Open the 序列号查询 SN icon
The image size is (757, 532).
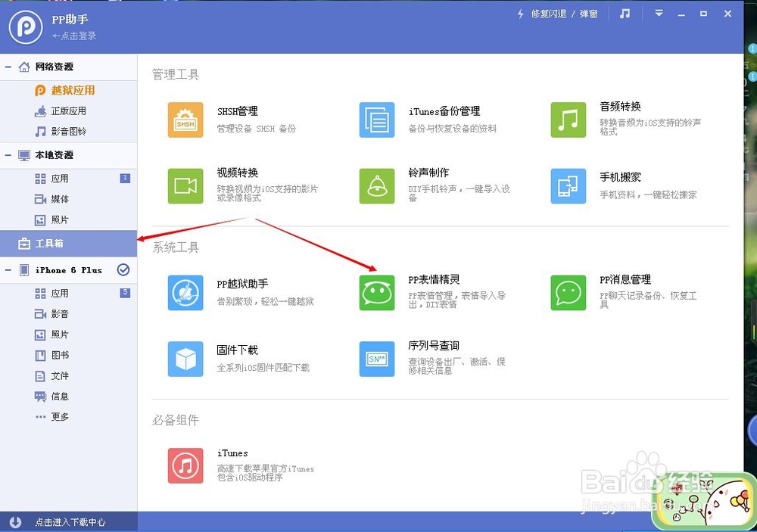coord(377,359)
